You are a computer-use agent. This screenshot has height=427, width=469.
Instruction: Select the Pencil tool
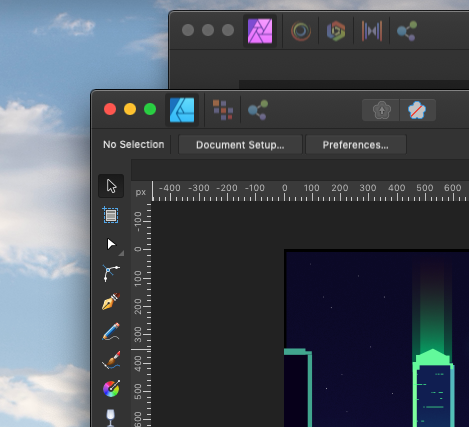111,331
